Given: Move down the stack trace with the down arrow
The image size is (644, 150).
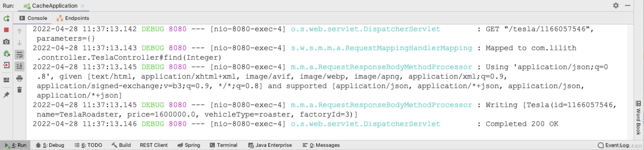Looking at the screenshot, I should (19, 43).
